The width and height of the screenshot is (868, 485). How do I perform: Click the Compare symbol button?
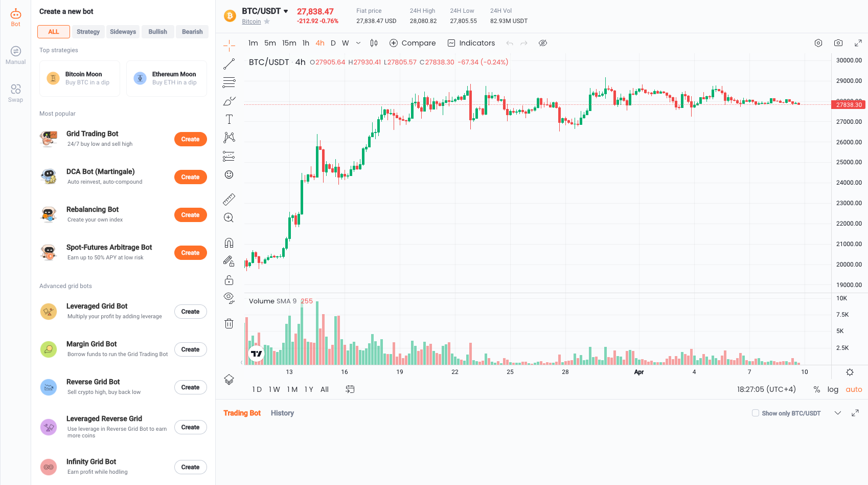click(413, 43)
